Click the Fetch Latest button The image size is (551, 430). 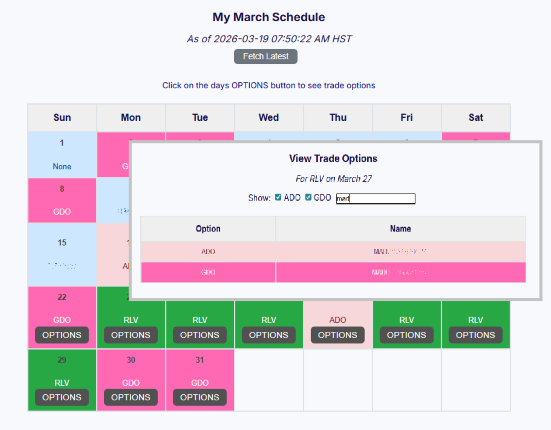pyautogui.click(x=266, y=56)
